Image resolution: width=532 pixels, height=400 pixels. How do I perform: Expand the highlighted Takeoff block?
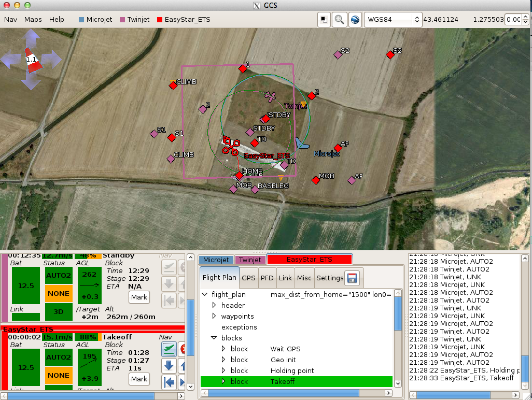[x=223, y=381]
